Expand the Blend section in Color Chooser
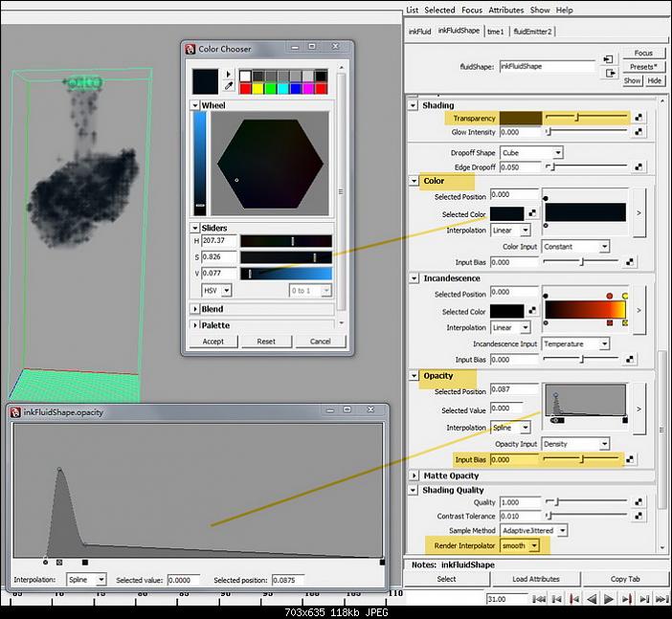Screen dimensions: 672x619 [x=195, y=309]
